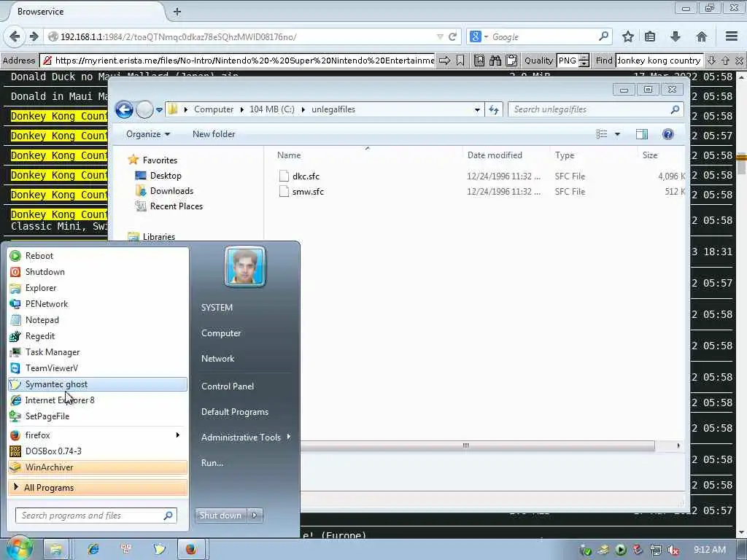Screen dimensions: 747x560
Task: Open the Firefox hamburger menu
Action: (x=732, y=36)
